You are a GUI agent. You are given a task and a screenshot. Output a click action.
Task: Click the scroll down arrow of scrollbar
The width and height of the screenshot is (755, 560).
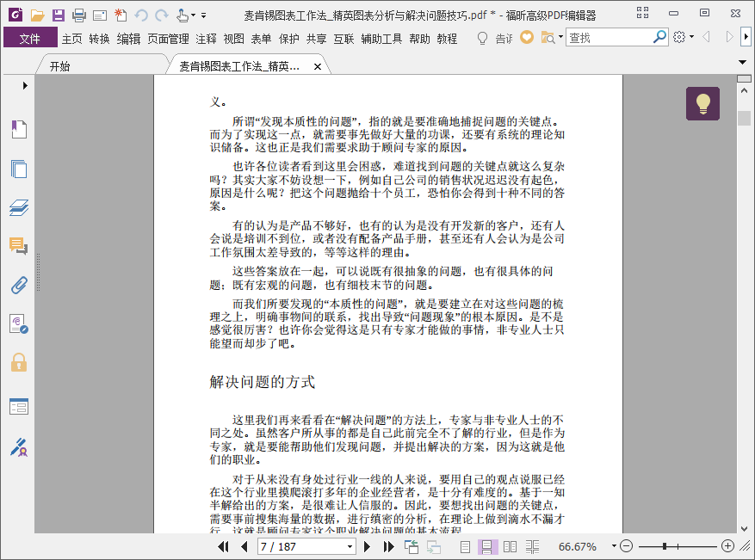point(744,528)
